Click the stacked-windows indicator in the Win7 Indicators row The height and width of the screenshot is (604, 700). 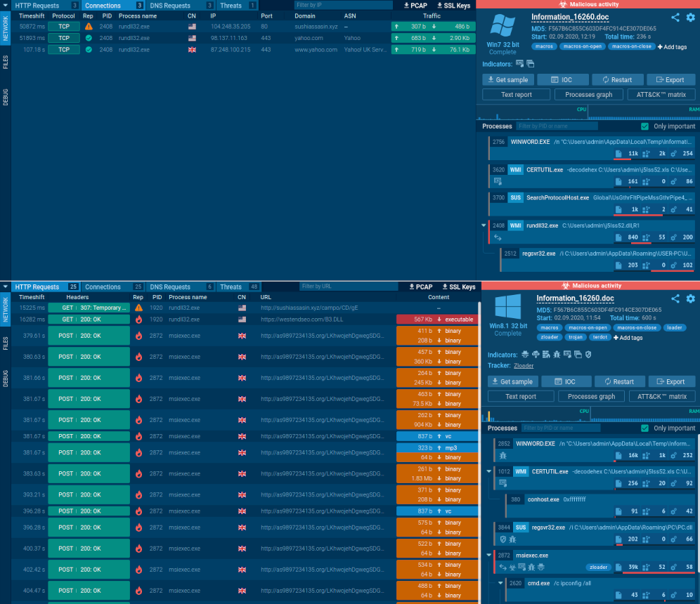pyautogui.click(x=531, y=64)
